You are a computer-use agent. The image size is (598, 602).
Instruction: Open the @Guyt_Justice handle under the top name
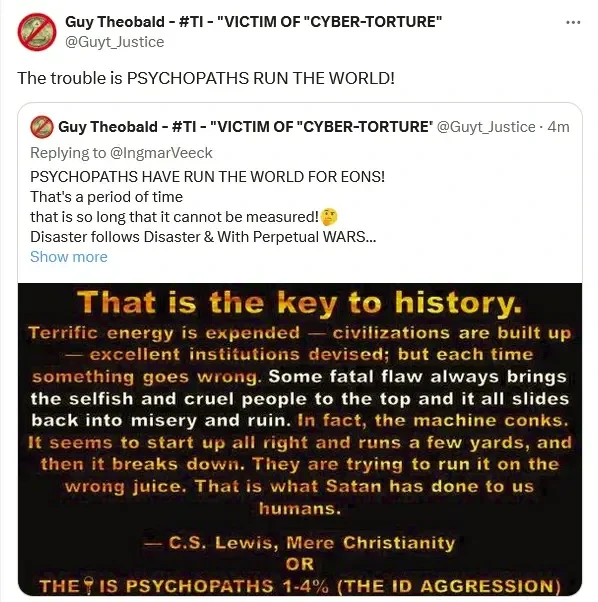click(x=114, y=42)
